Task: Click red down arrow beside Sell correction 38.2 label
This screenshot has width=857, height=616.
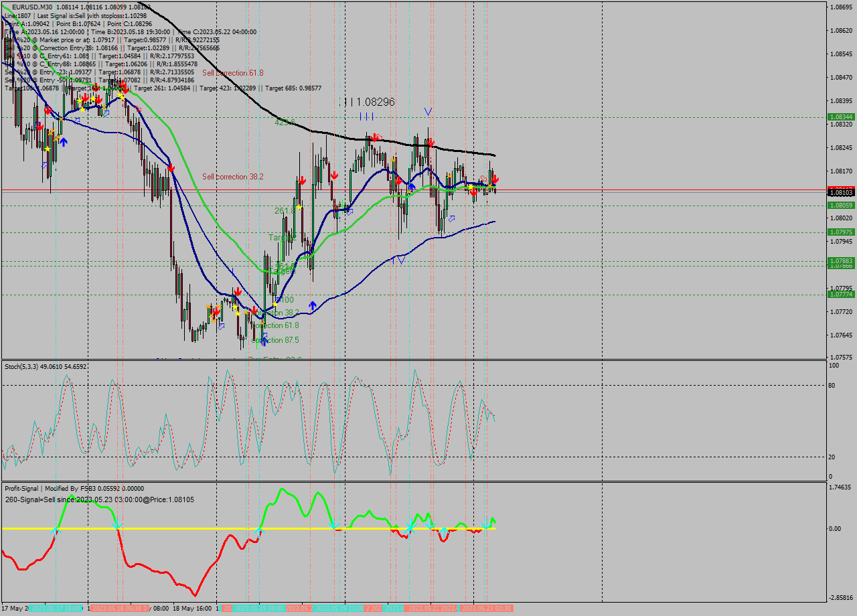Action: 171,167
